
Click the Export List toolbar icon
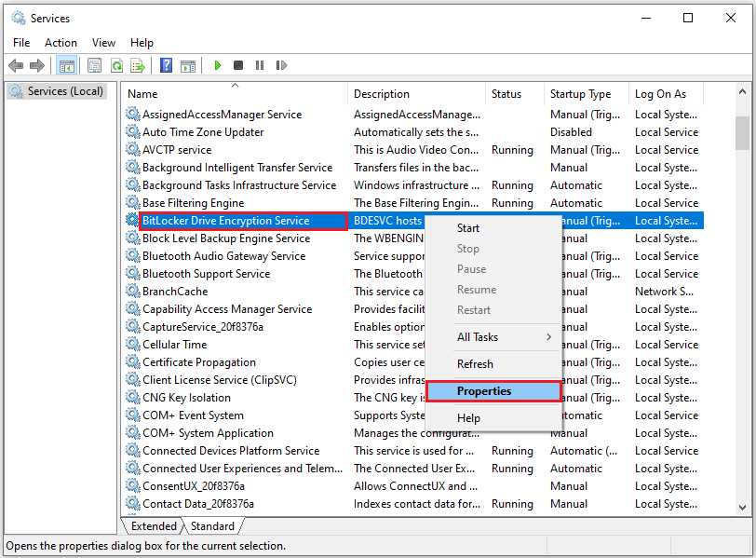click(x=138, y=65)
